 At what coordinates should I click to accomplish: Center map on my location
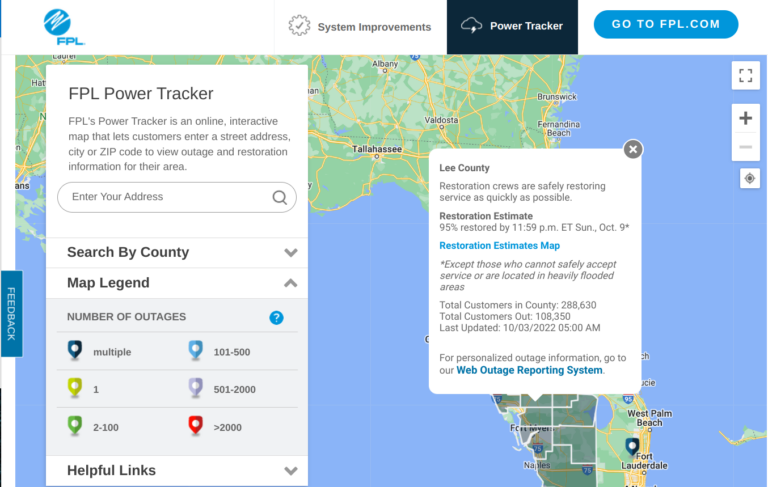749,179
